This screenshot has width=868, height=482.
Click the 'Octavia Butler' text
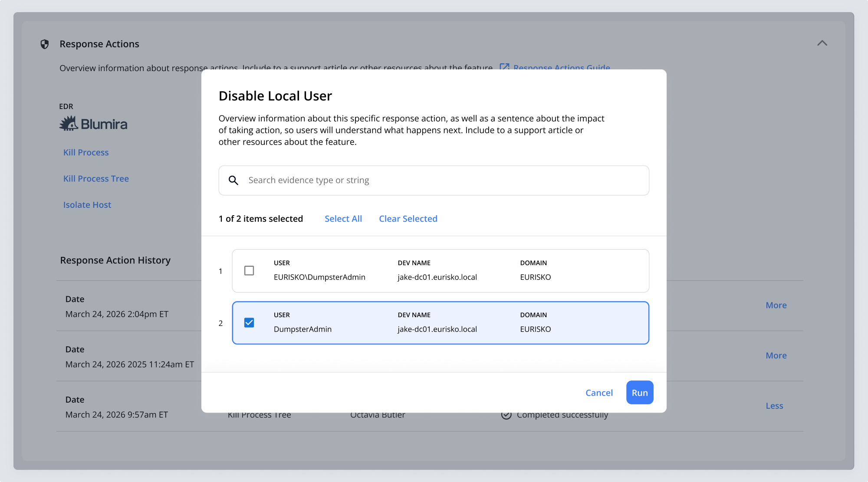point(378,416)
